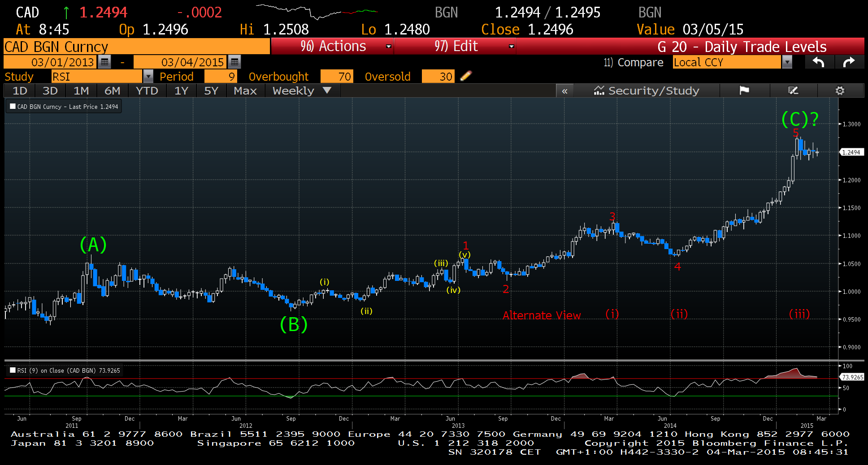868x465 pixels.
Task: Expand the Study RSI dropdown arrow
Action: tap(148, 77)
